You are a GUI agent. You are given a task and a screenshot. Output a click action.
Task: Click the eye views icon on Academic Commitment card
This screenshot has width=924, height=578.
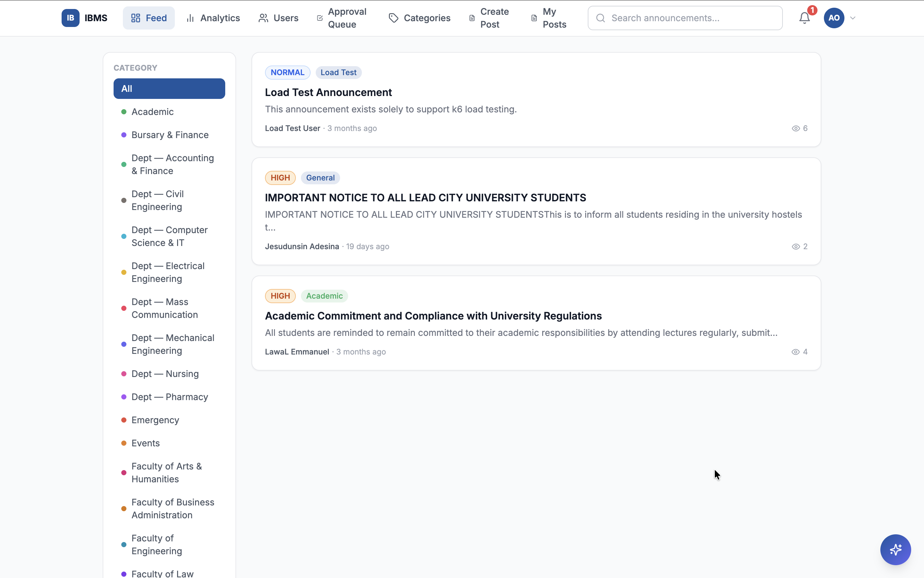796,352
